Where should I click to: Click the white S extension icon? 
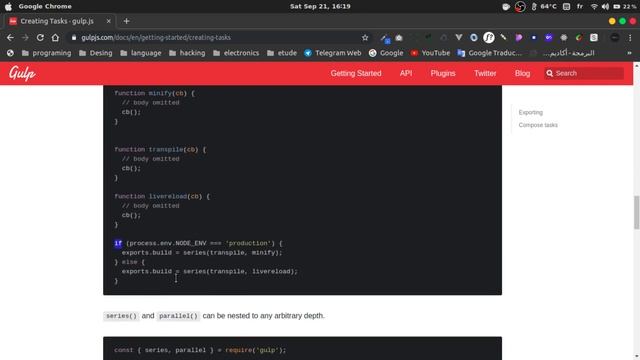coord(594,38)
